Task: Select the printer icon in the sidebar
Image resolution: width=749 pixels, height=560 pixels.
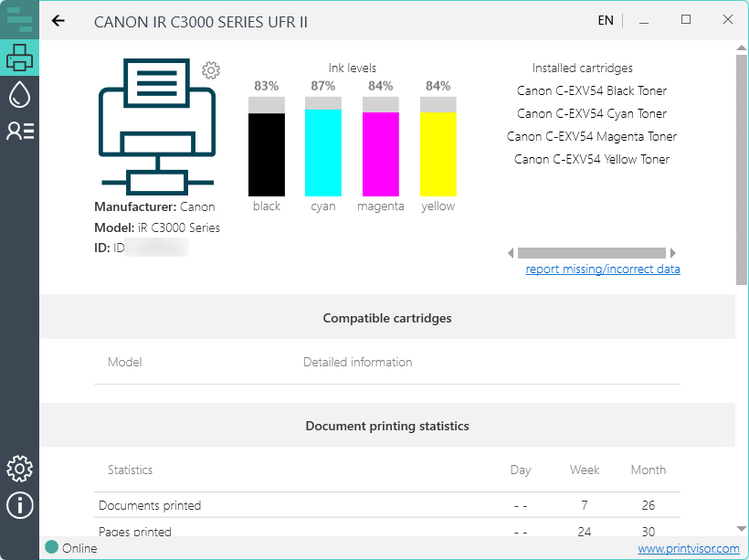Action: 19,59
